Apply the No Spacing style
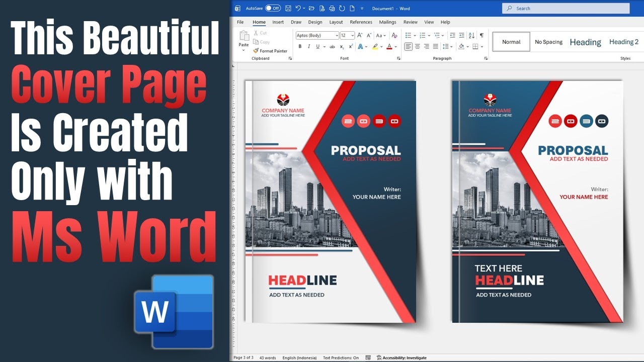Viewport: 644px width, 362px height. point(548,42)
